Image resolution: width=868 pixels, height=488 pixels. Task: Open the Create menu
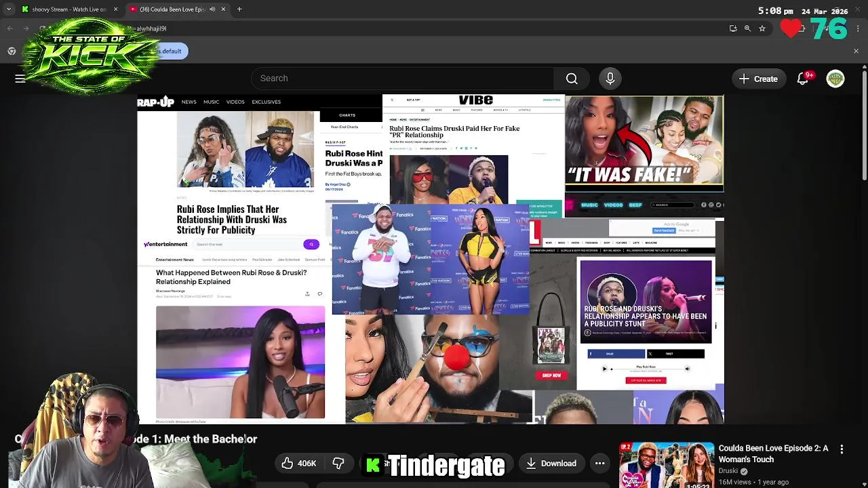(x=758, y=79)
